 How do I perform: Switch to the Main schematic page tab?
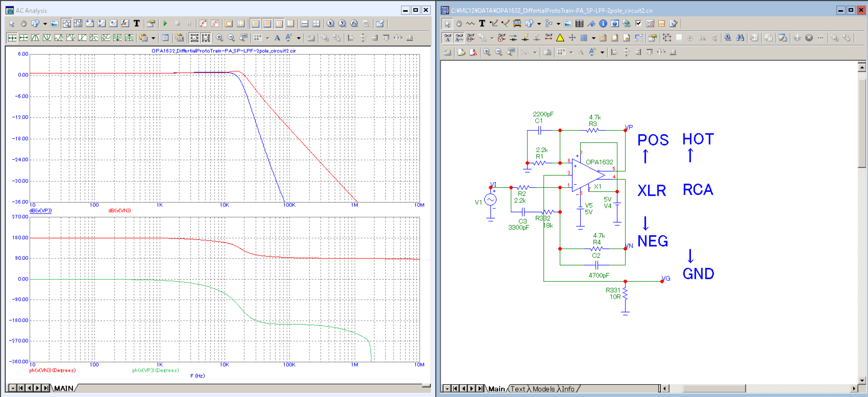pyautogui.click(x=496, y=389)
